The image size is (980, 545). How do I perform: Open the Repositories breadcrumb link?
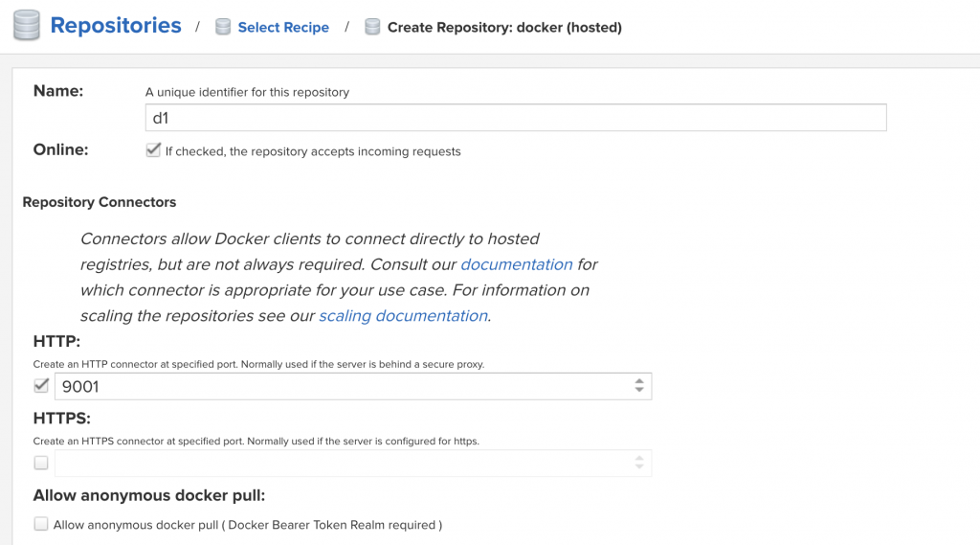tap(116, 26)
